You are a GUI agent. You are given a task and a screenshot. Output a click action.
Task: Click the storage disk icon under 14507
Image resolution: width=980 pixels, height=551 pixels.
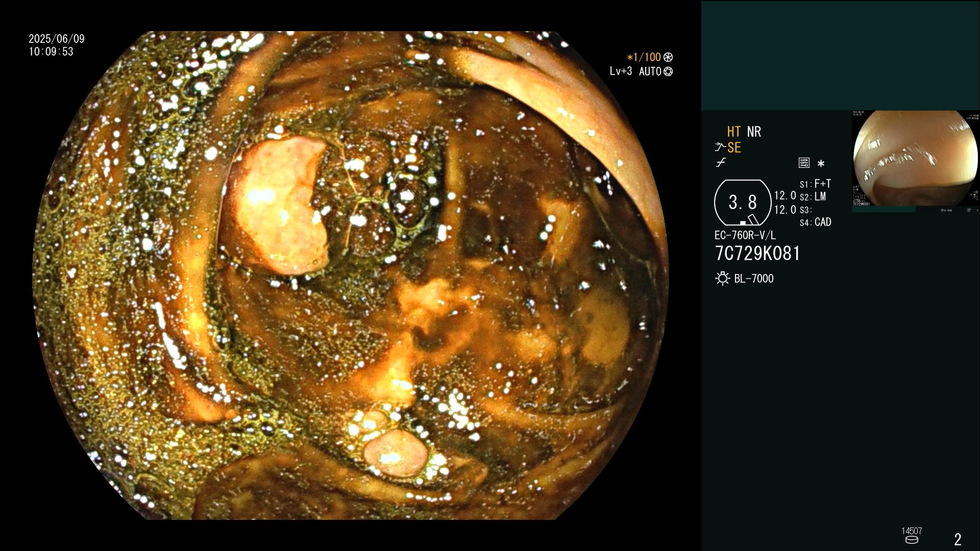pos(912,540)
